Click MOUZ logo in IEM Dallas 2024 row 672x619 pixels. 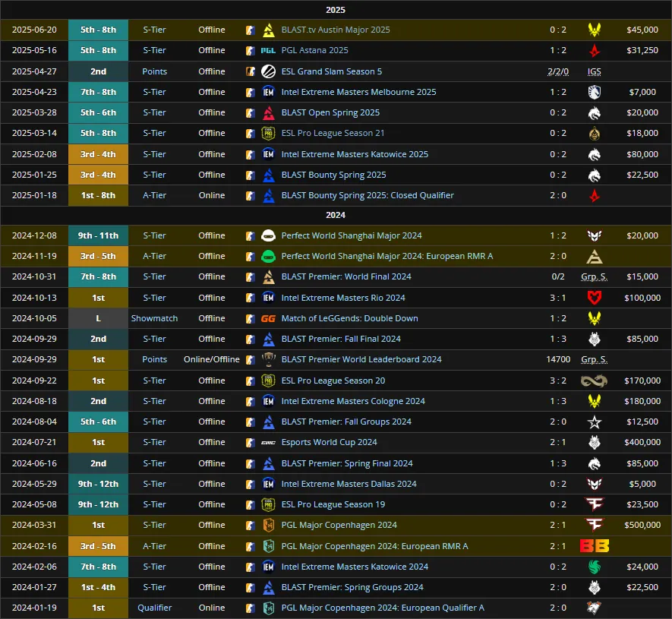click(x=594, y=484)
